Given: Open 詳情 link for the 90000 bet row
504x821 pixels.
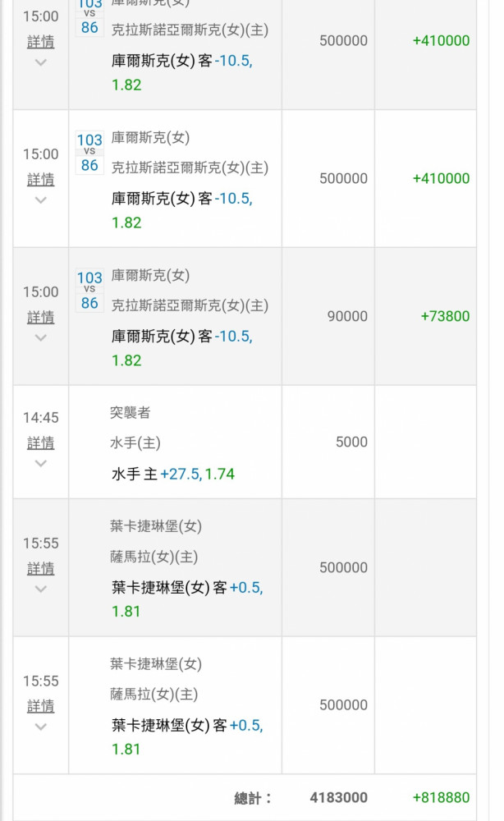Looking at the screenshot, I should (41, 317).
